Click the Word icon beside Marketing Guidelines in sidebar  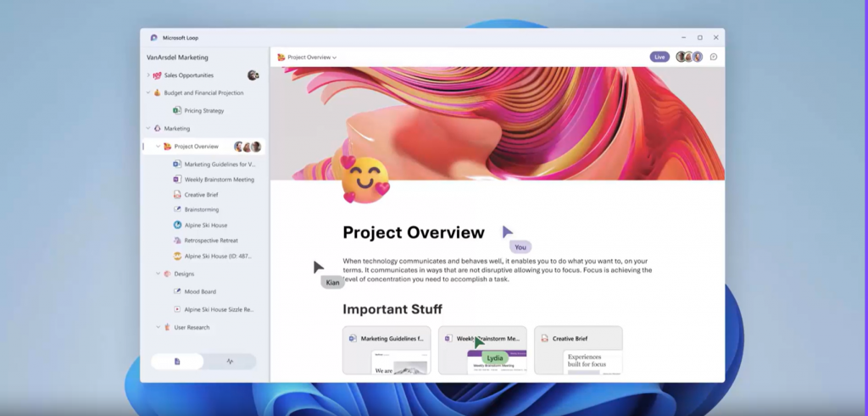coord(177,164)
